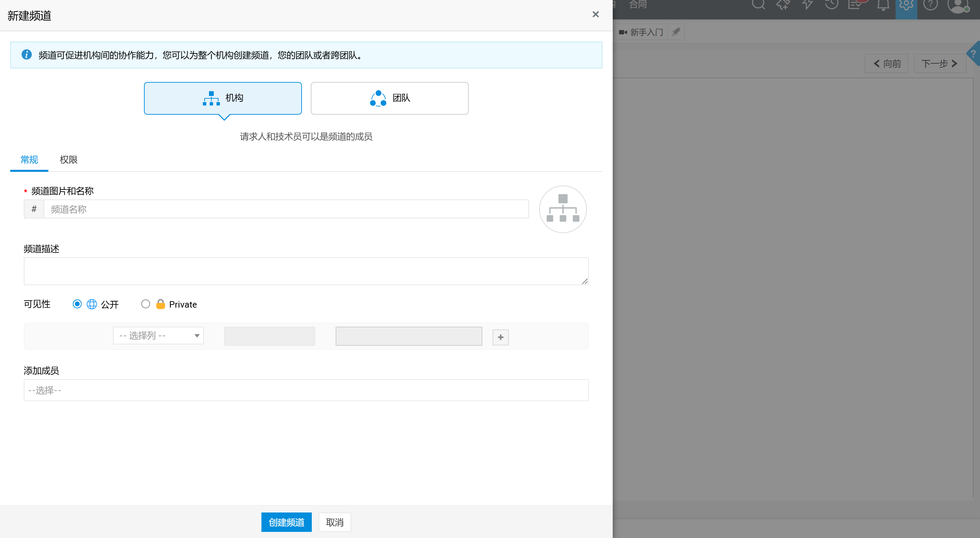Screen dimensions: 980x538
Task: Click into the 频道名称 input field
Action: tap(285, 209)
